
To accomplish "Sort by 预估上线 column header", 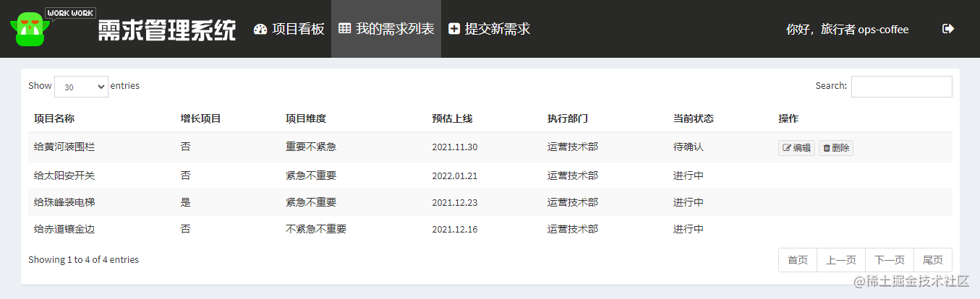I will pos(452,118).
